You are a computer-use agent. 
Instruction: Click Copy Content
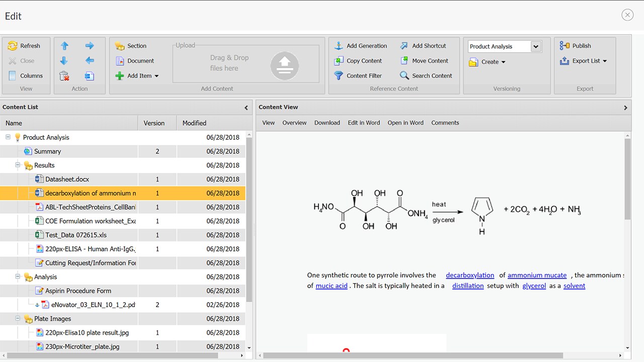pos(358,61)
